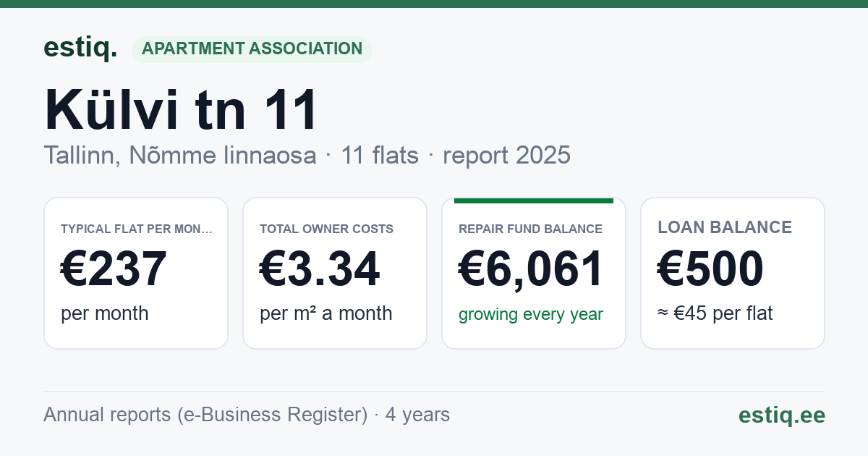
Task: Open the Repair fund balance card
Action: (x=534, y=273)
